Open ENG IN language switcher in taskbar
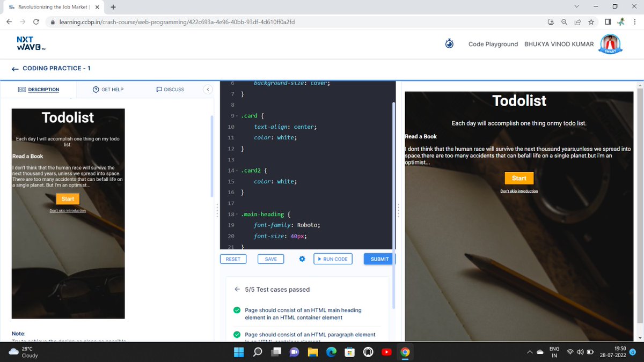 coord(554,352)
